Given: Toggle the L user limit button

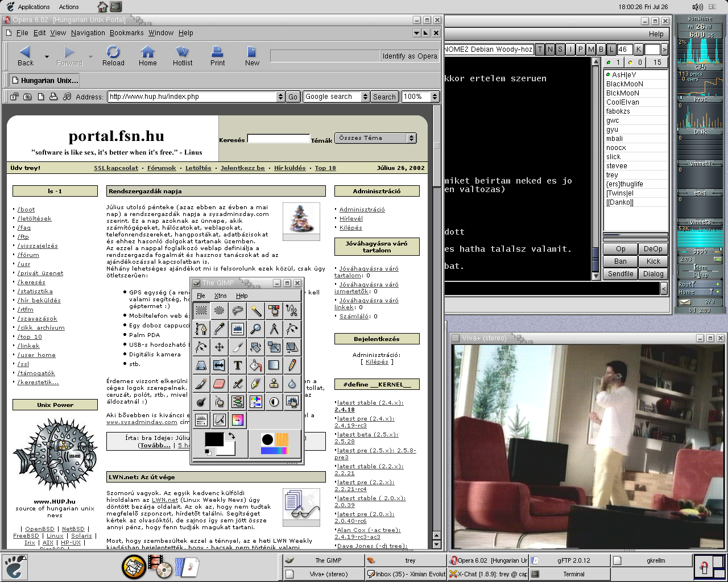Looking at the screenshot, I should [611, 49].
